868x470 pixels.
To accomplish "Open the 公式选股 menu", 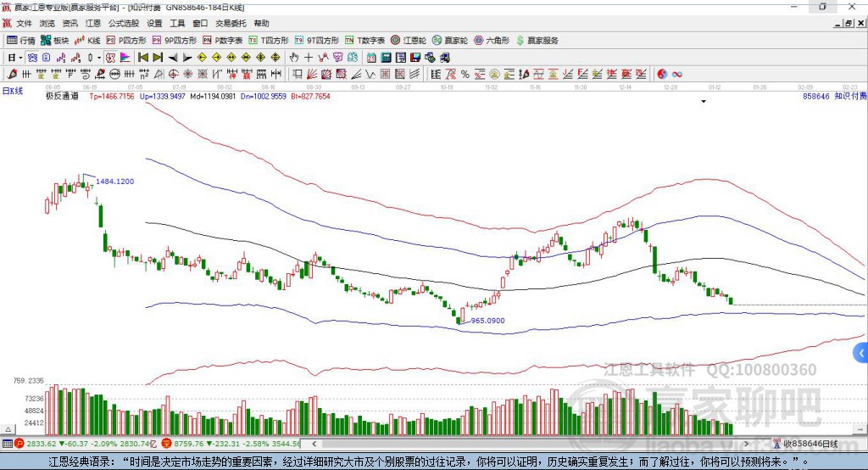I will [x=124, y=23].
